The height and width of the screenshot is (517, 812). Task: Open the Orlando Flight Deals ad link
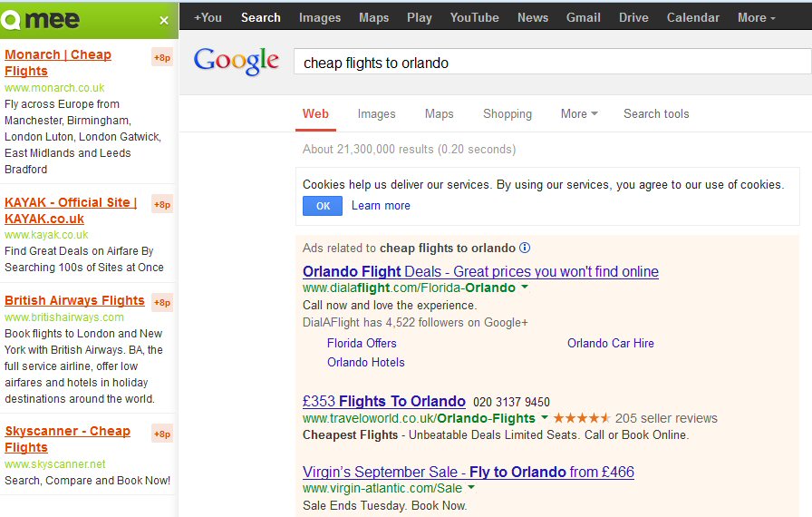tap(480, 271)
